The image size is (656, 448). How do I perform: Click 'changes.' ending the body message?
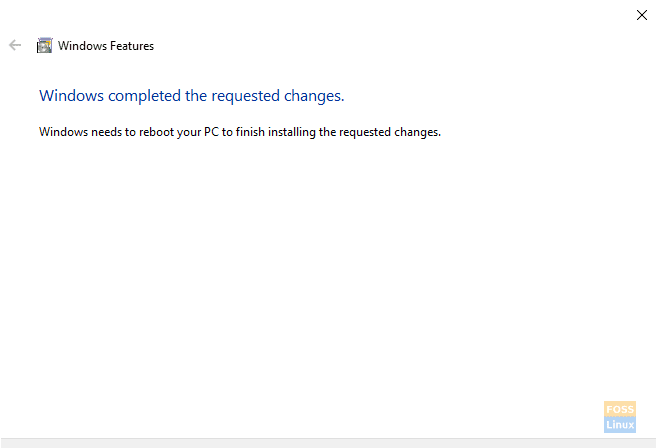click(418, 132)
